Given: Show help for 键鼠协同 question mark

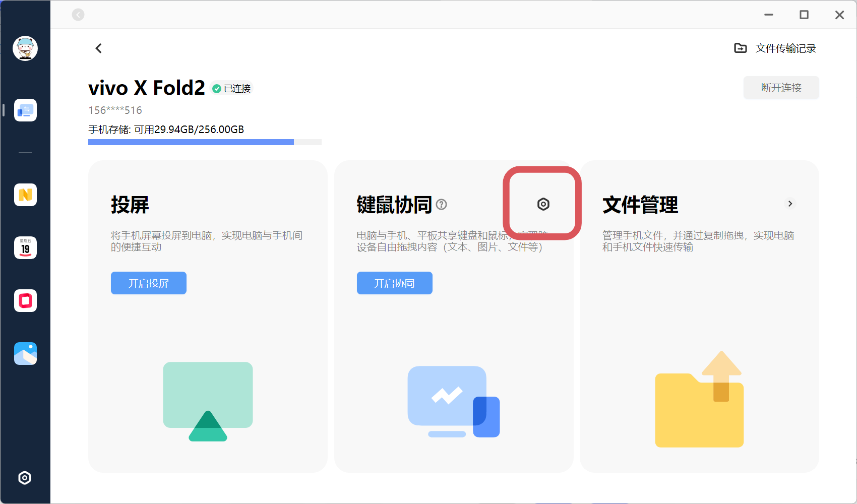Looking at the screenshot, I should (441, 204).
